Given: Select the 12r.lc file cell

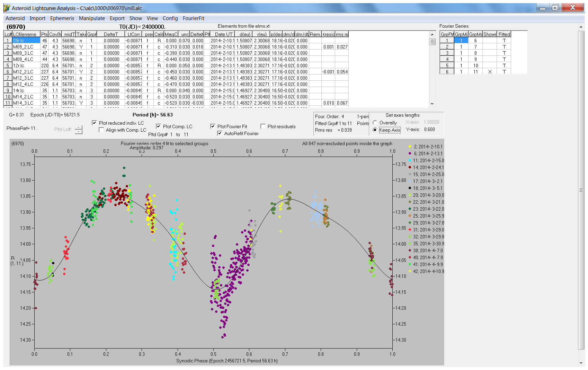Looking at the screenshot, I should 26,65.
